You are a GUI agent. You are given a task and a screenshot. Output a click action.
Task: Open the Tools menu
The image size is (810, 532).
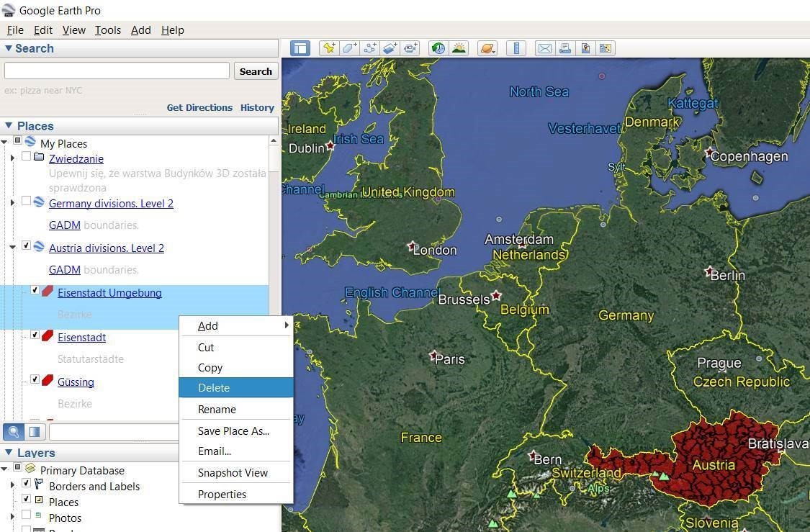coord(108,30)
